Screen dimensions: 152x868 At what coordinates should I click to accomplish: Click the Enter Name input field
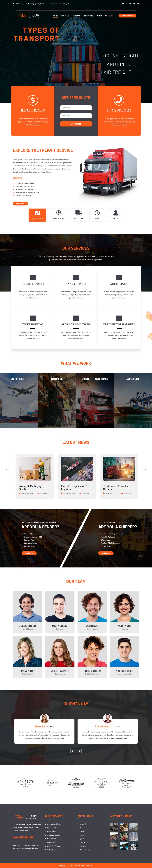(76, 107)
